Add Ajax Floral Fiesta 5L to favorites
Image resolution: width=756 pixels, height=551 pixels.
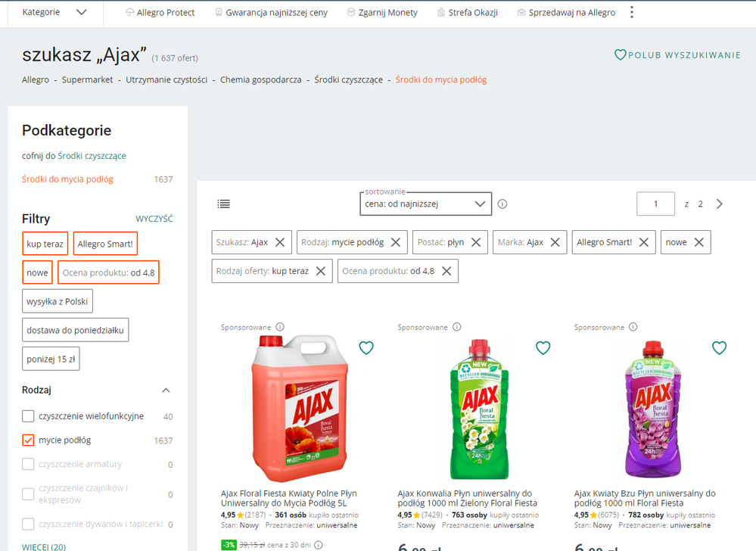pos(366,347)
